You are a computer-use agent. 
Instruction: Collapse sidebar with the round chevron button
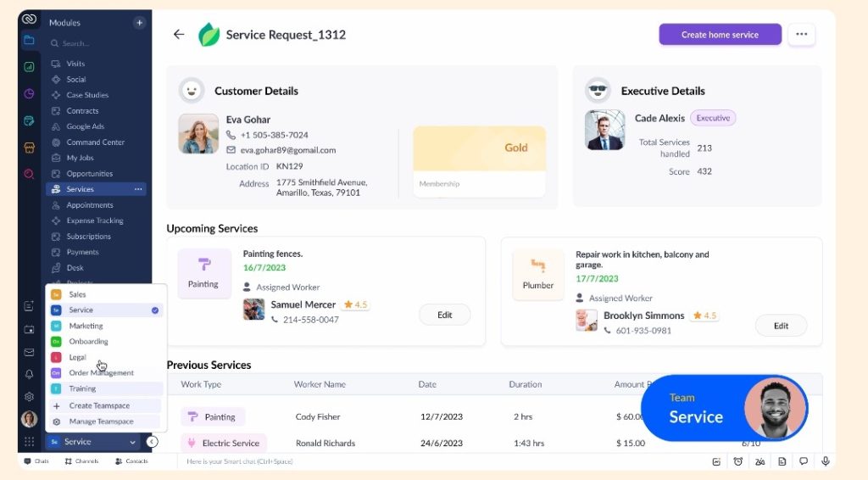point(152,441)
